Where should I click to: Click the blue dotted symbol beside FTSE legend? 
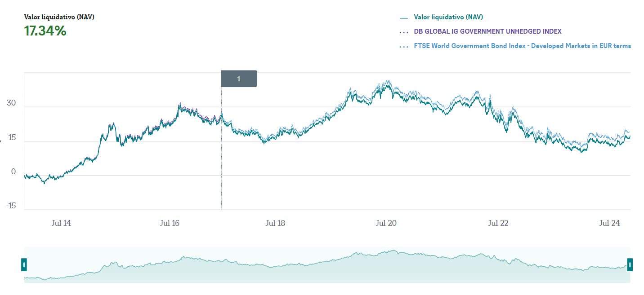point(404,46)
